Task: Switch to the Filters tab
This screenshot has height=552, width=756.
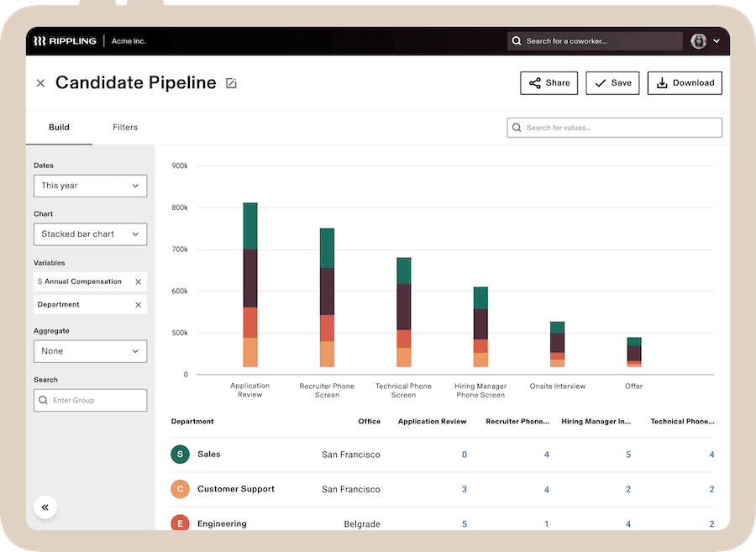Action: (x=124, y=127)
